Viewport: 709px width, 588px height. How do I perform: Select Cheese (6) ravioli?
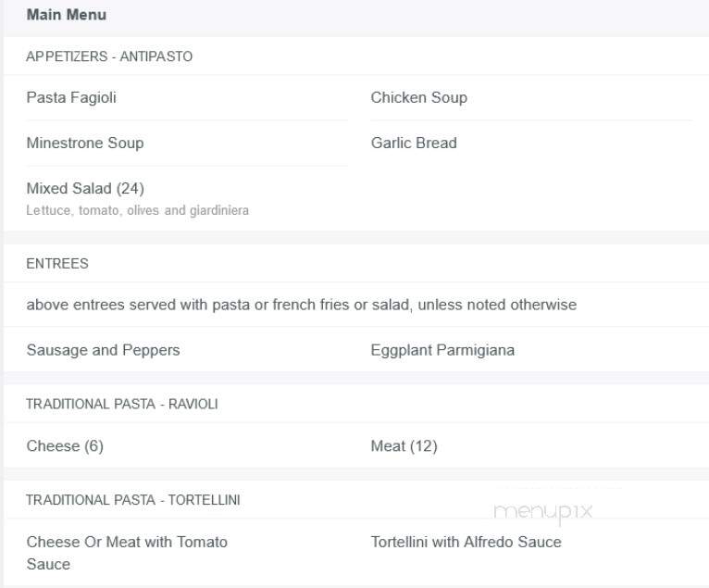pyautogui.click(x=65, y=446)
